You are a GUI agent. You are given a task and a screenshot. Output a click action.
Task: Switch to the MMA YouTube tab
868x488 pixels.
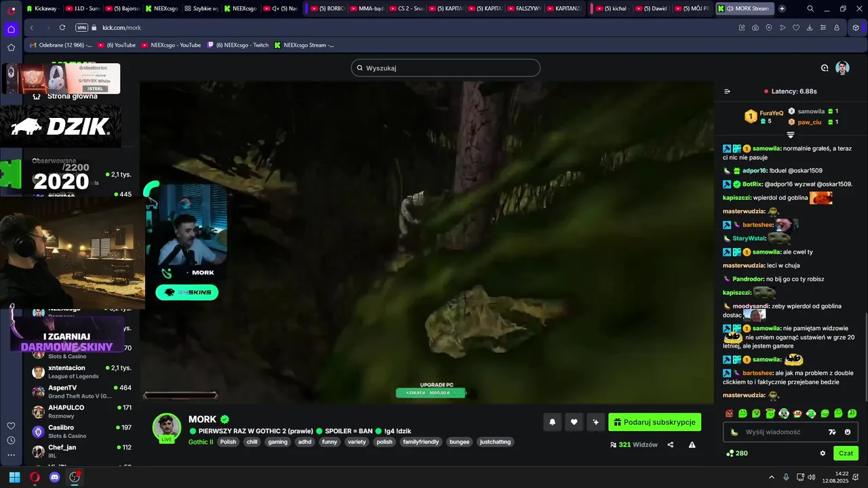(366, 9)
